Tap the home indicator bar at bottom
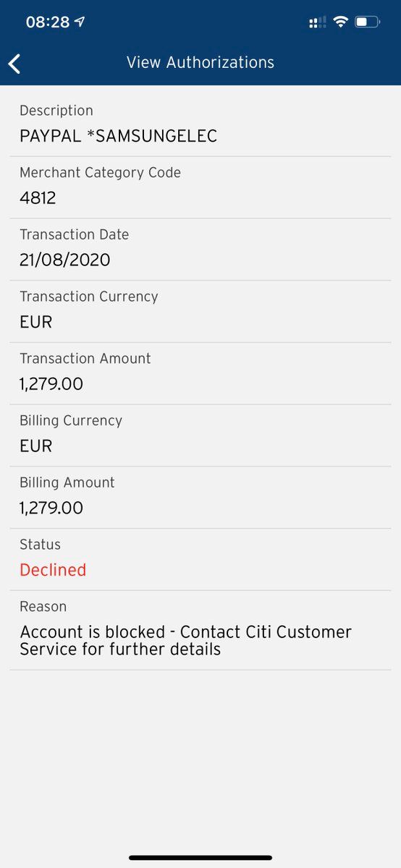The image size is (401, 868). pyautogui.click(x=200, y=858)
